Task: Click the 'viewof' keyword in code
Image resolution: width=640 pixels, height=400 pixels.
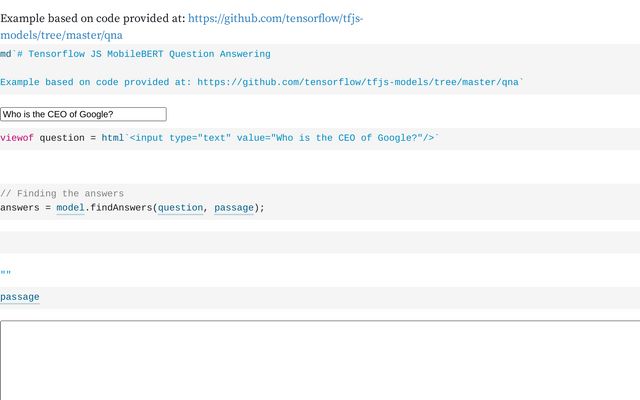Action: [x=17, y=138]
